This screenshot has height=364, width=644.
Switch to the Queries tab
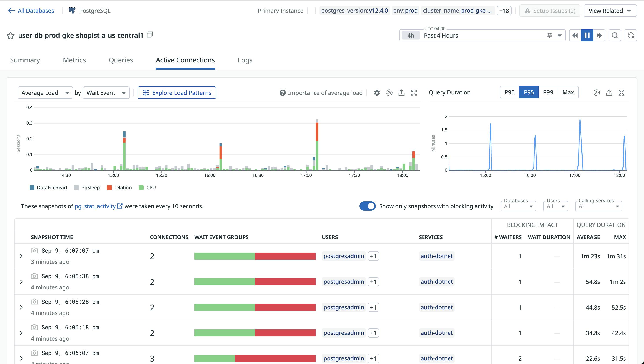[121, 60]
